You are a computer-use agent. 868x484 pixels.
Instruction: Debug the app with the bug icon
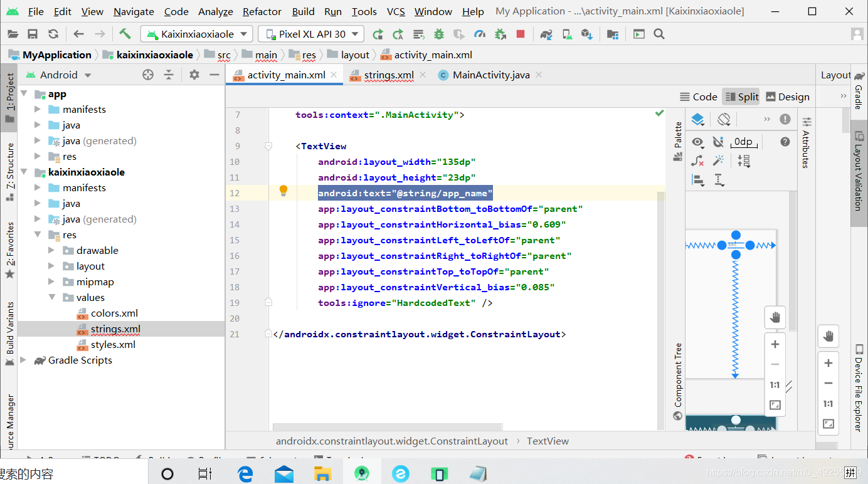click(x=438, y=34)
